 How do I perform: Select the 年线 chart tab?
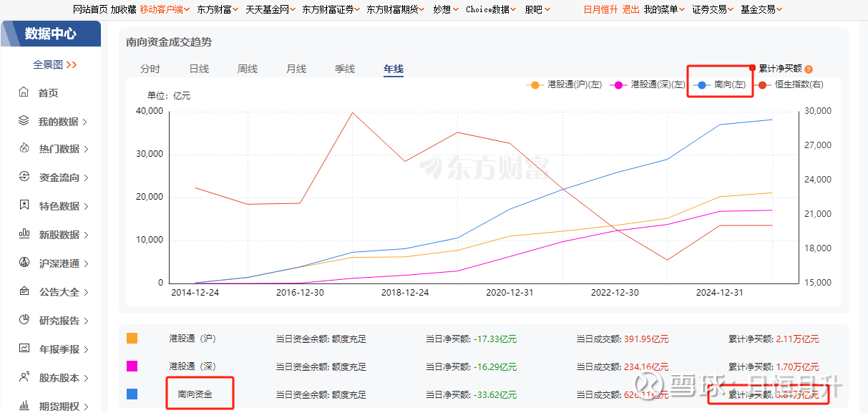point(394,69)
